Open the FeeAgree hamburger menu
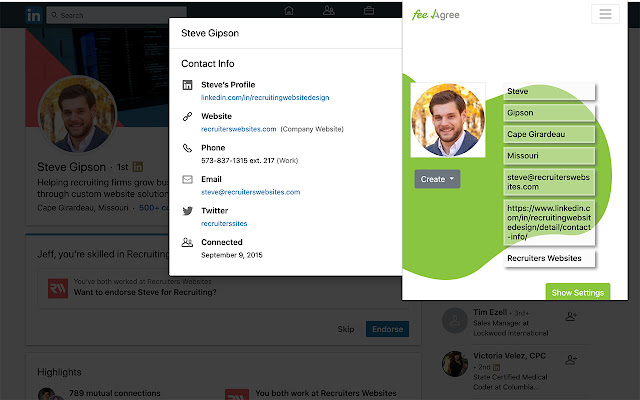Viewport: 640px width, 400px height. [605, 14]
